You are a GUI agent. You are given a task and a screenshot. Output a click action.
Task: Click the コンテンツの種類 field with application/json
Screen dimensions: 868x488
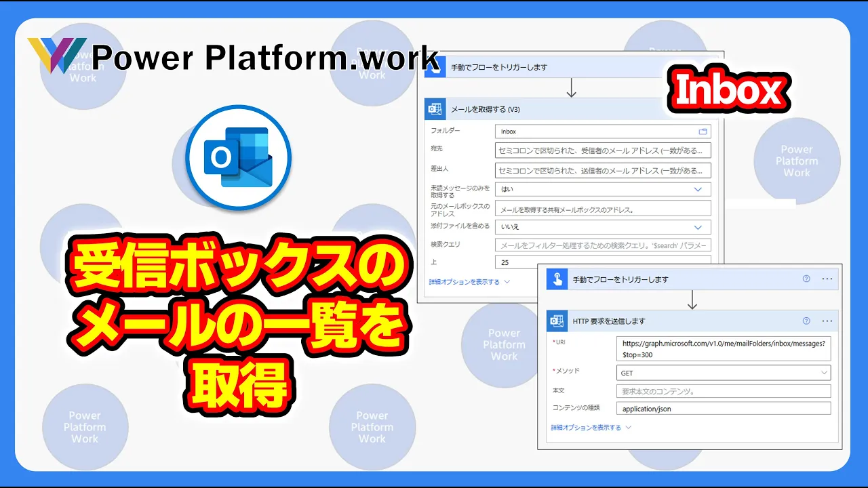(724, 409)
